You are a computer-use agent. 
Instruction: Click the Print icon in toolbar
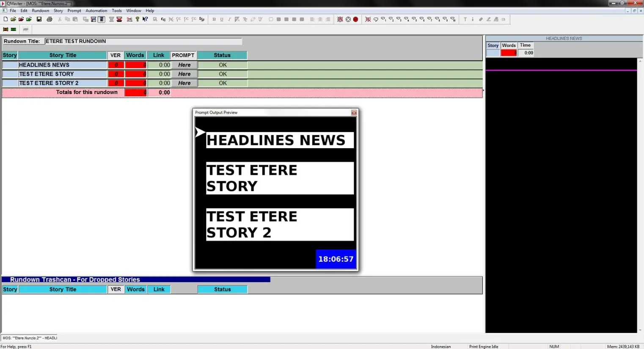coord(50,19)
